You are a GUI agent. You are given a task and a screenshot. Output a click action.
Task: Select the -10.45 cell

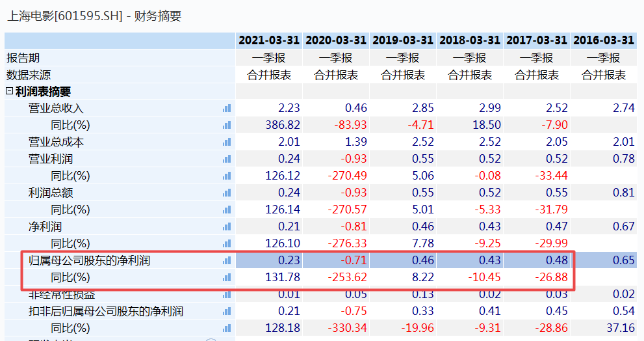pos(470,278)
